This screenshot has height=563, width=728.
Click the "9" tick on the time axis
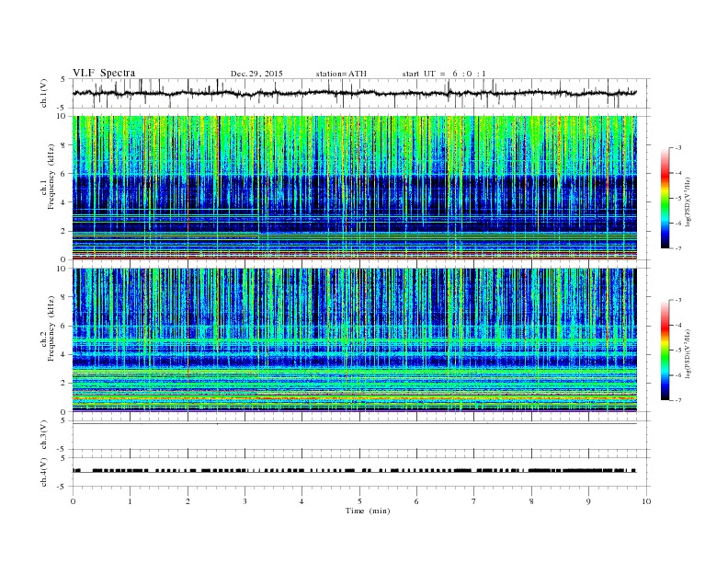(588, 501)
